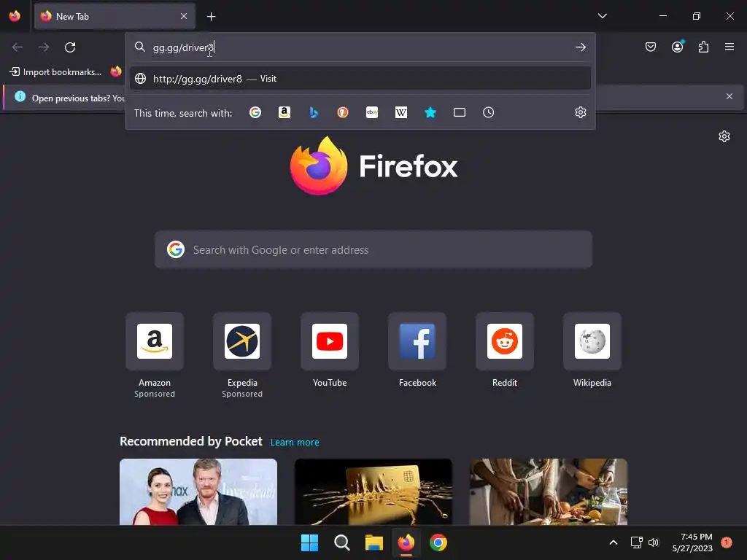This screenshot has width=747, height=560.
Task: Close the New Tab tab
Action: [x=184, y=16]
